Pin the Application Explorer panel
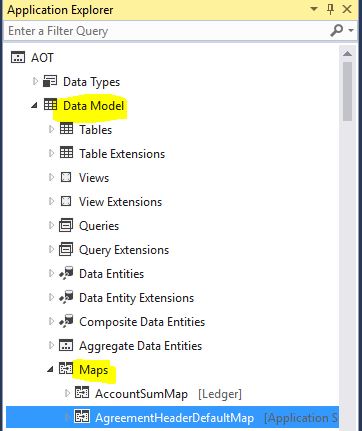 330,9
